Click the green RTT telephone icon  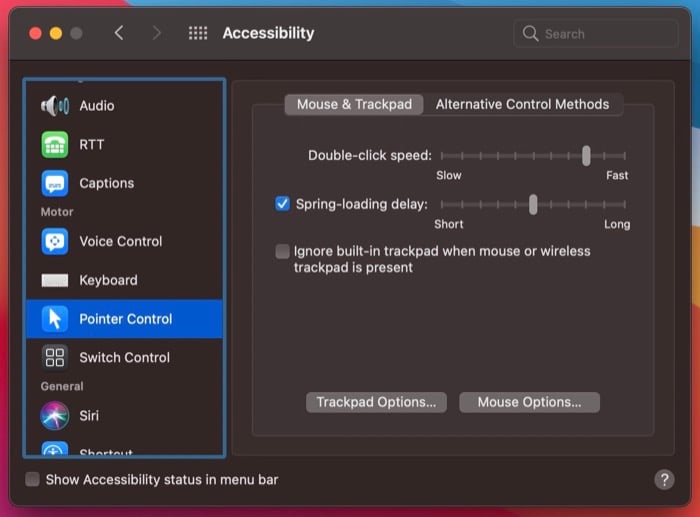click(55, 145)
